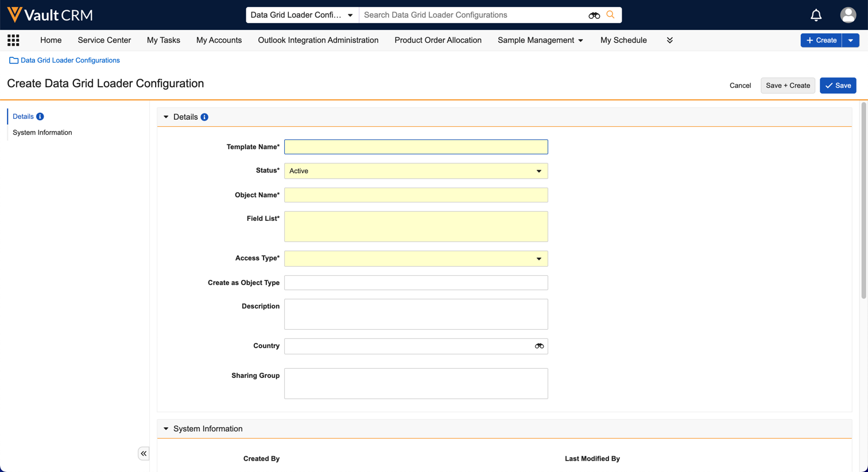Expand the Create button dropdown arrow
The image size is (868, 472).
click(x=850, y=40)
